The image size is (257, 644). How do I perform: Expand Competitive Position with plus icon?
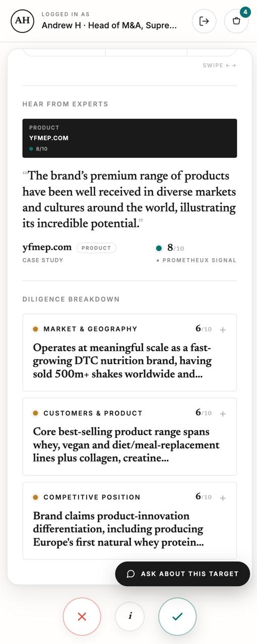pyautogui.click(x=223, y=498)
